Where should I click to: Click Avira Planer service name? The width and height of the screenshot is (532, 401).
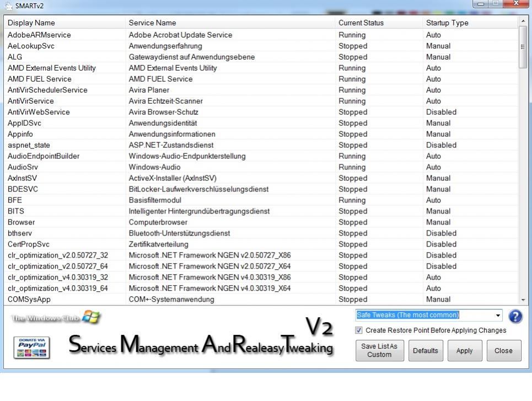click(x=149, y=90)
